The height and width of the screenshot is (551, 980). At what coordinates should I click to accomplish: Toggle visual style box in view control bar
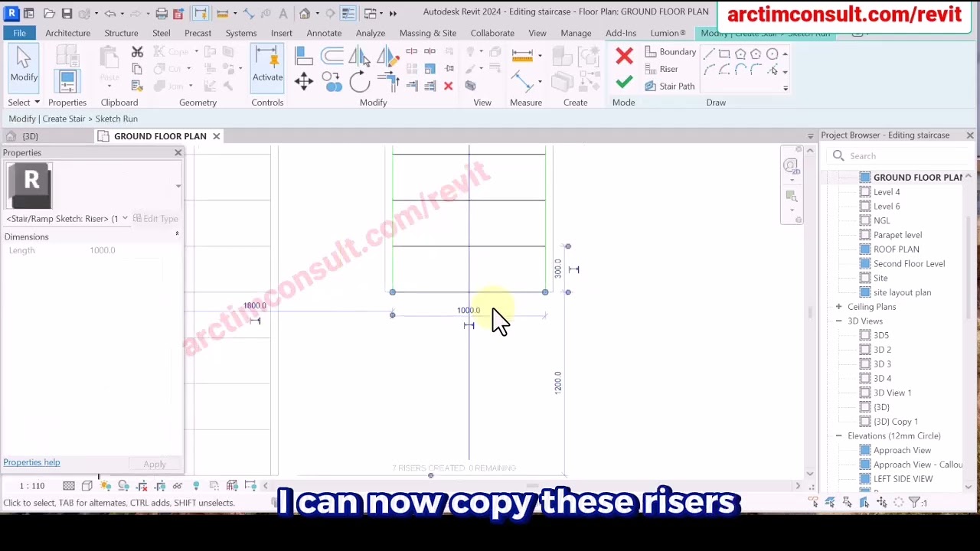(x=87, y=486)
